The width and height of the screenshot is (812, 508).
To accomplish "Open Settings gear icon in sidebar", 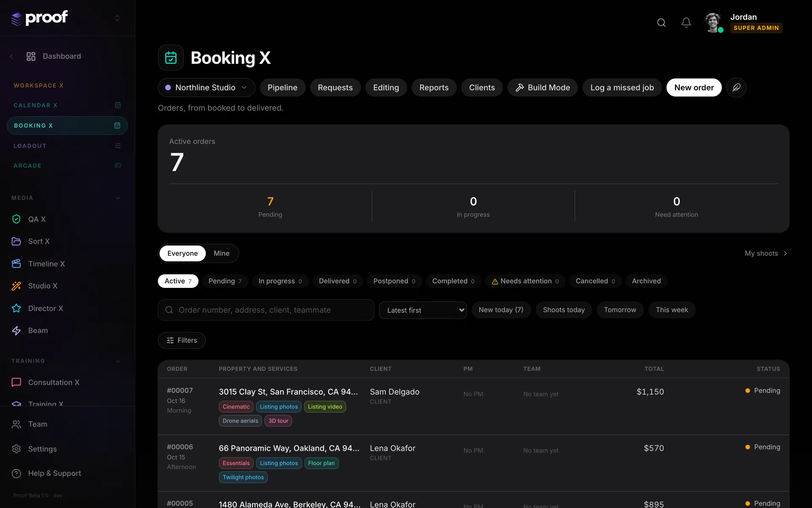I will click(x=16, y=449).
